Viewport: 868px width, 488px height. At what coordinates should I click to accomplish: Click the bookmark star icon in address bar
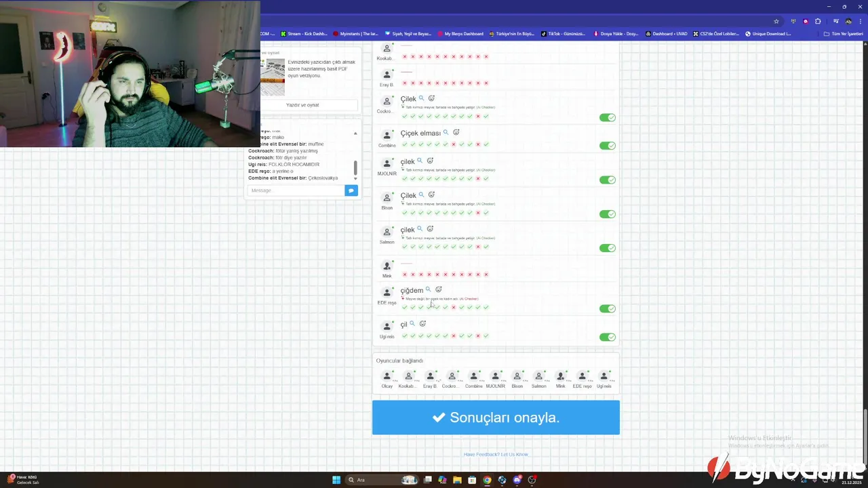click(x=776, y=21)
